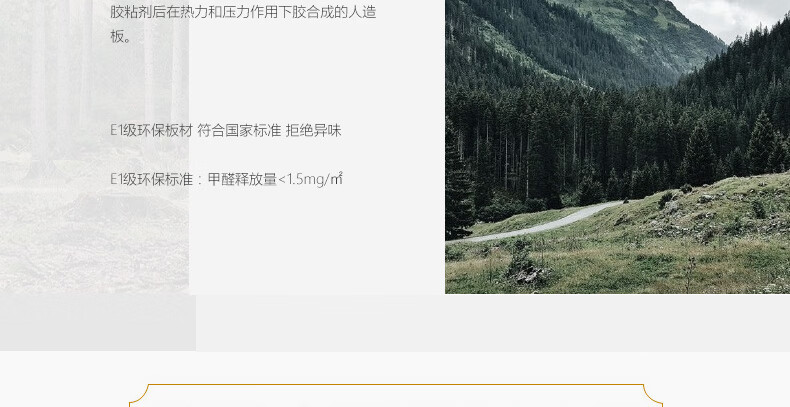Click the words 人造 ending the paragraph line

362,12
